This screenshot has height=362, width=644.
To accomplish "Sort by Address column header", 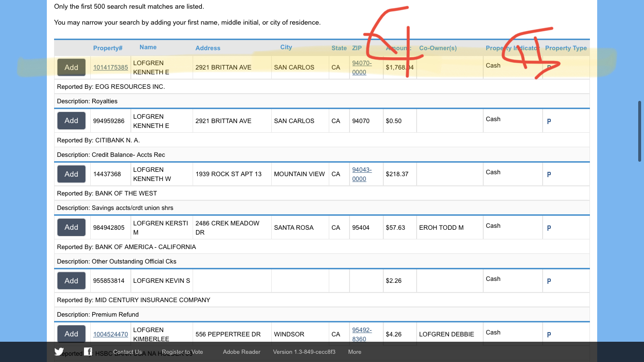I will (208, 48).
